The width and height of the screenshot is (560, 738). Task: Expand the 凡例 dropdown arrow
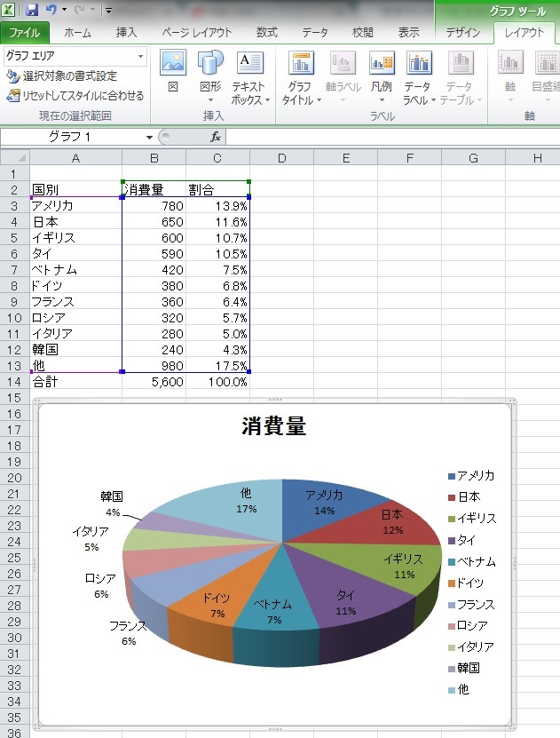[x=382, y=99]
